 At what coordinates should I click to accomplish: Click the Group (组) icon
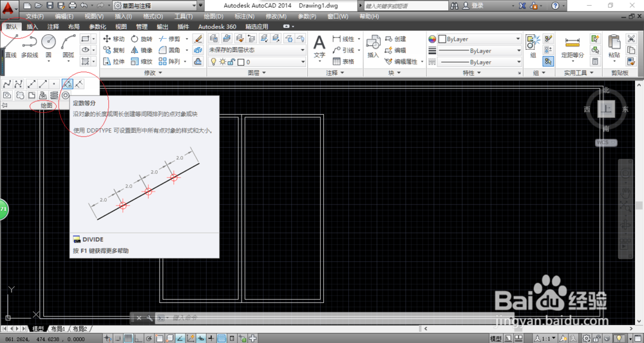click(533, 46)
